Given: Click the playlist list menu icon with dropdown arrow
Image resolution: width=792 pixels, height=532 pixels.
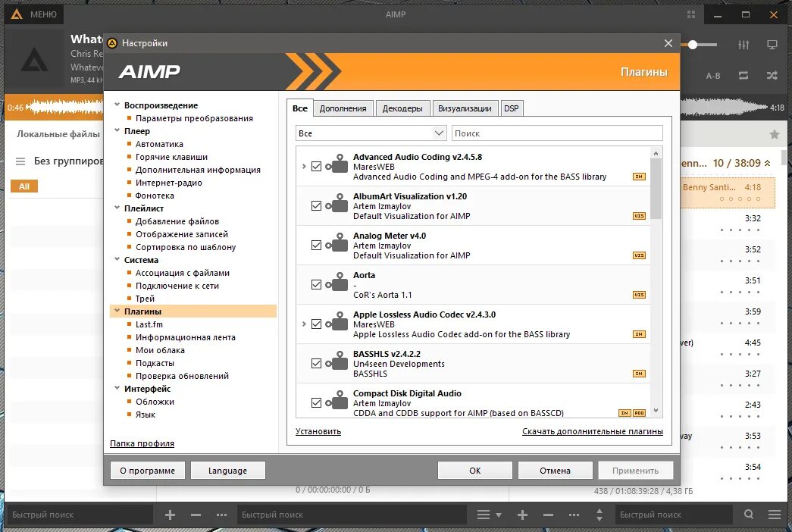Looking at the screenshot, I should click(x=489, y=515).
